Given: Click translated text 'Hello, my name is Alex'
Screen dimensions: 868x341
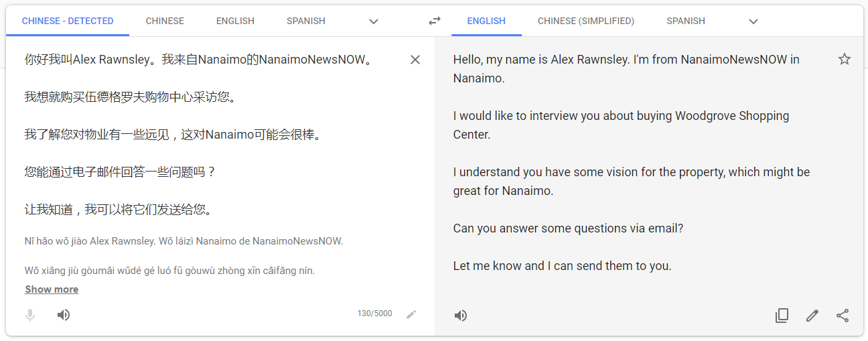Looking at the screenshot, I should tap(626, 69).
